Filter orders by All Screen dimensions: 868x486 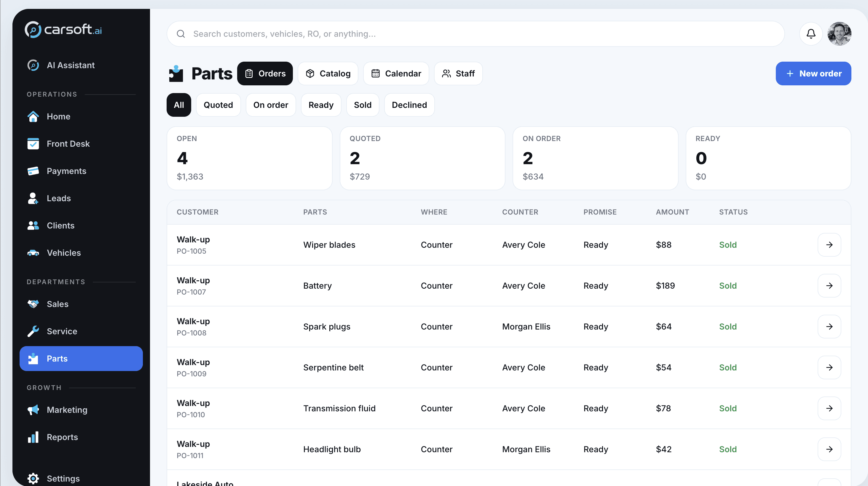point(179,105)
